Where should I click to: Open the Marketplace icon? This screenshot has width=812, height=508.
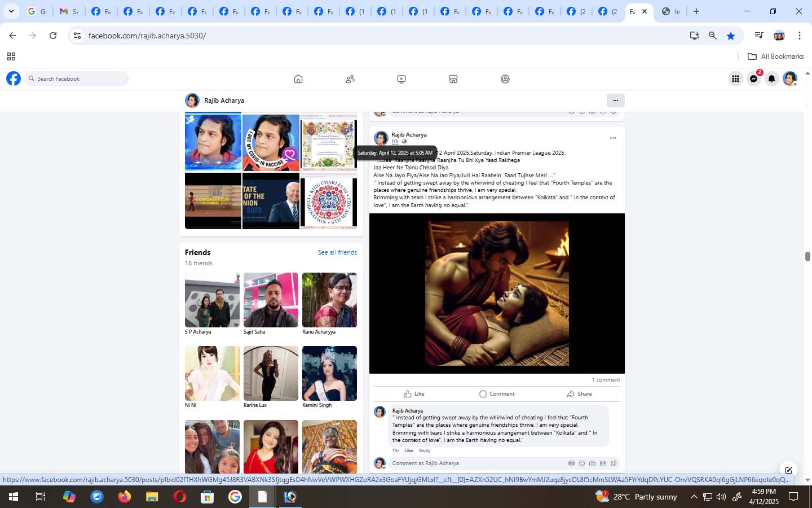pyautogui.click(x=453, y=79)
